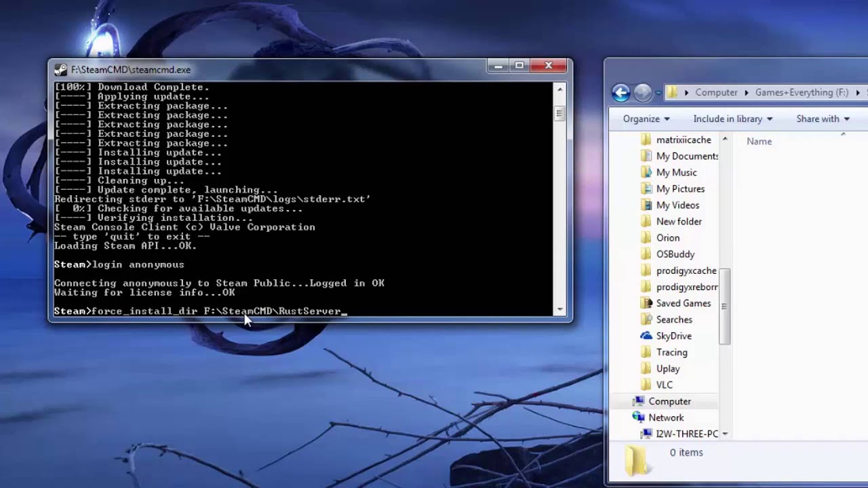Screen dimensions: 868x488
Task: Click the I2W-THREE-PC computer icon
Action: pyautogui.click(x=646, y=434)
